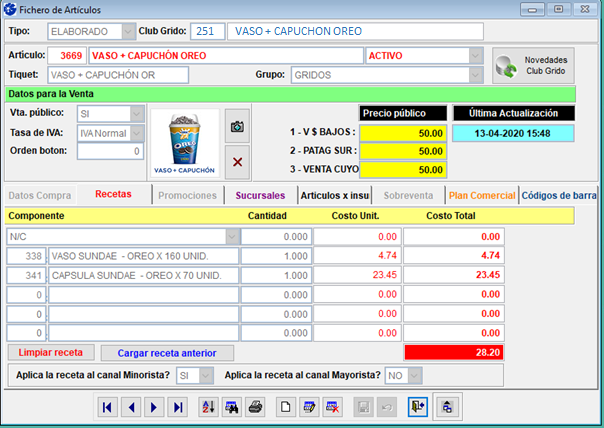604x428 pixels.
Task: Click the yellow V $ BAJOS price field
Action: (x=403, y=133)
